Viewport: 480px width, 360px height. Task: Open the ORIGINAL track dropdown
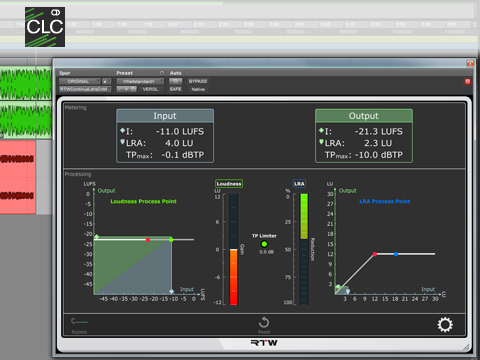pyautogui.click(x=79, y=81)
